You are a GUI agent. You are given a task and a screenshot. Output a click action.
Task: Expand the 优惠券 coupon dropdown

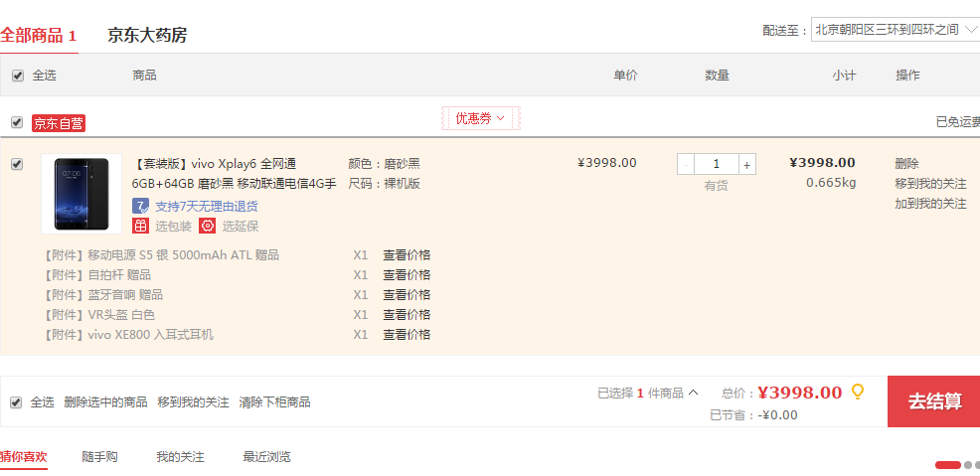click(x=480, y=118)
